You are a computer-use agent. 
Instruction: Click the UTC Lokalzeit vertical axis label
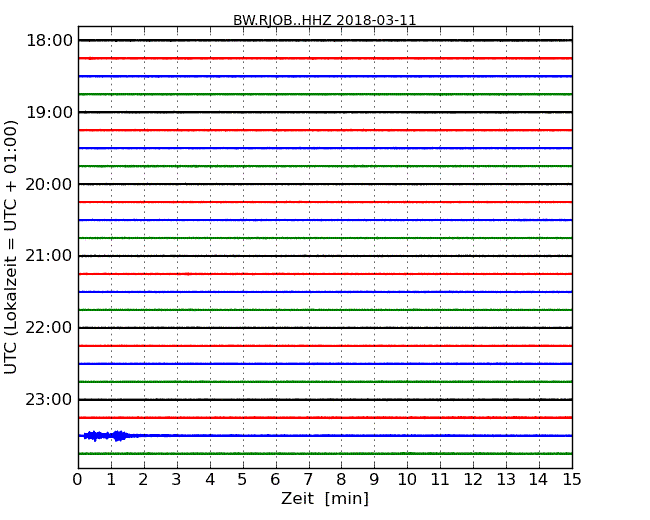(10, 247)
